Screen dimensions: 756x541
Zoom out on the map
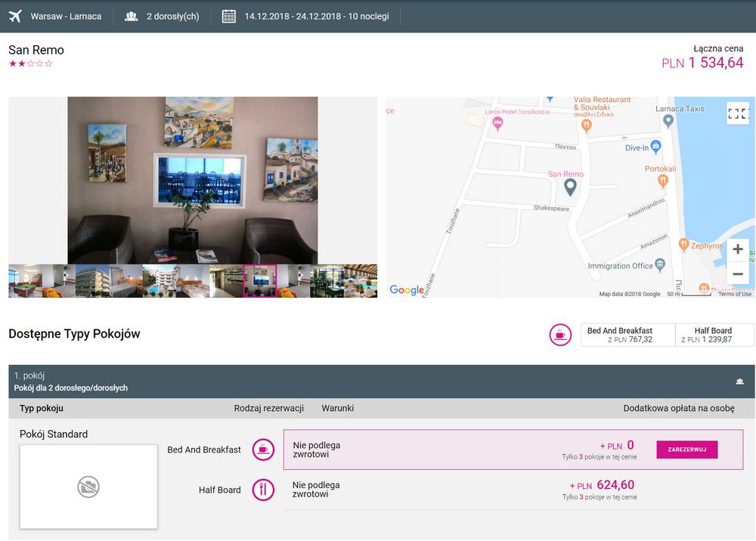click(737, 274)
